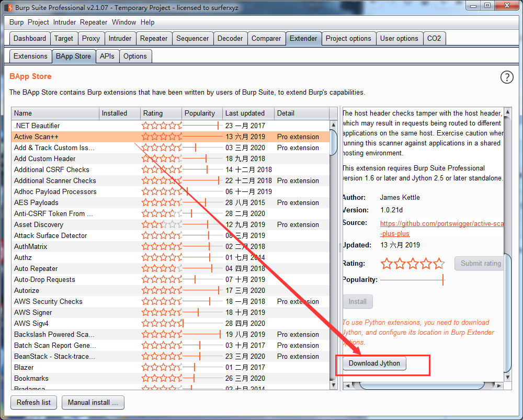Click details panel horizontal scroll-right arrow

(x=499, y=385)
